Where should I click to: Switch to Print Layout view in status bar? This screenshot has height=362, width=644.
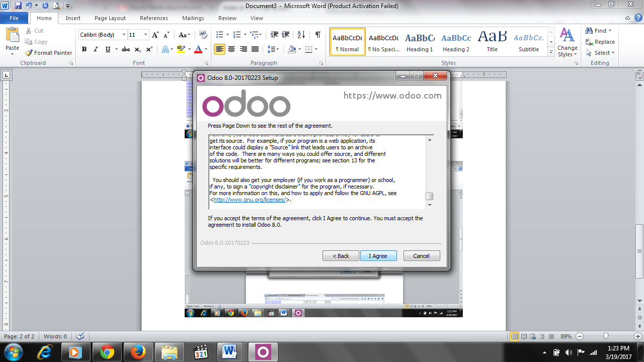515,336
